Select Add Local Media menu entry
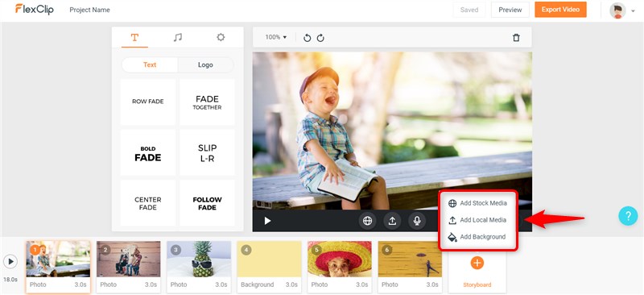This screenshot has height=295, width=644. click(x=477, y=220)
